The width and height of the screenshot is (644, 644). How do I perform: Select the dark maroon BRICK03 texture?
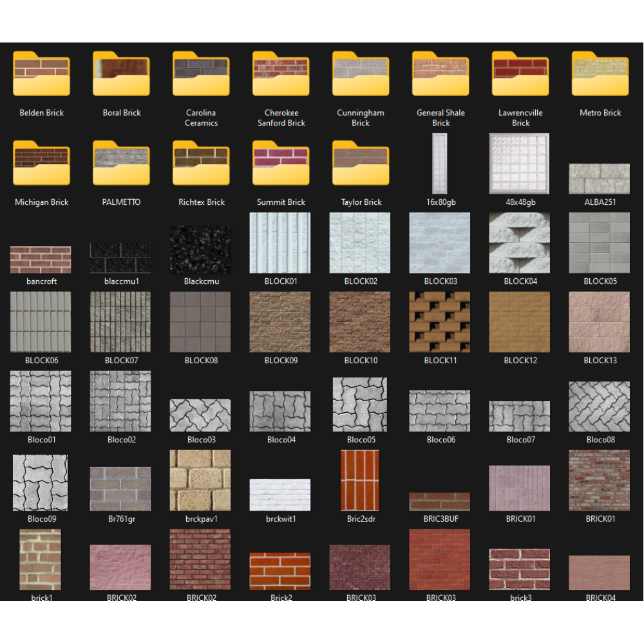[x=360, y=567]
